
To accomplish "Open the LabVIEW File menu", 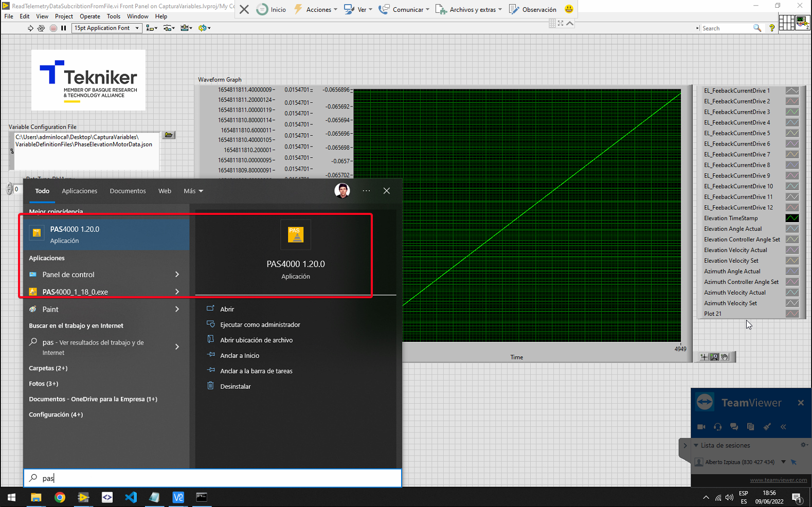I will pos(9,16).
